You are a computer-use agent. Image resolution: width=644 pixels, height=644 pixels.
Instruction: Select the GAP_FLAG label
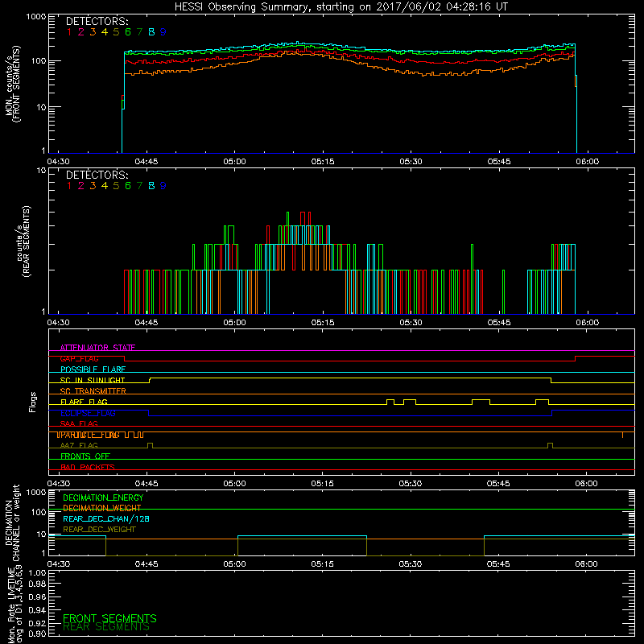click(x=79, y=358)
